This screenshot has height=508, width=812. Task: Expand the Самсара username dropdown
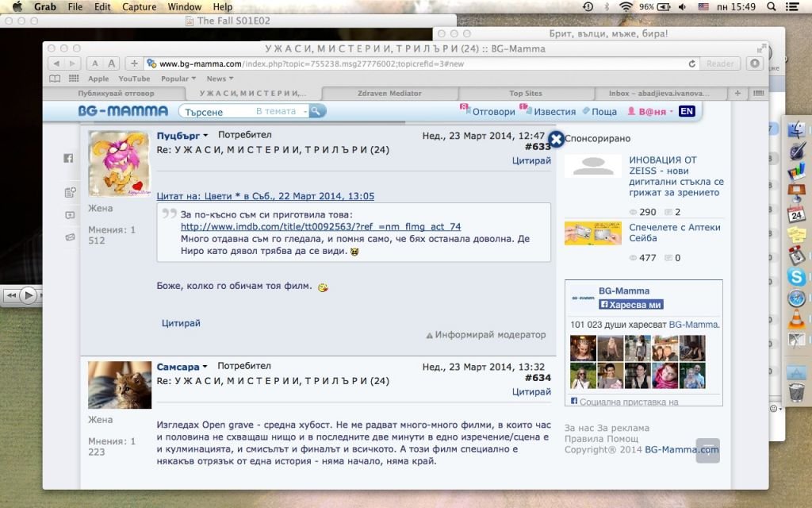[x=205, y=367]
